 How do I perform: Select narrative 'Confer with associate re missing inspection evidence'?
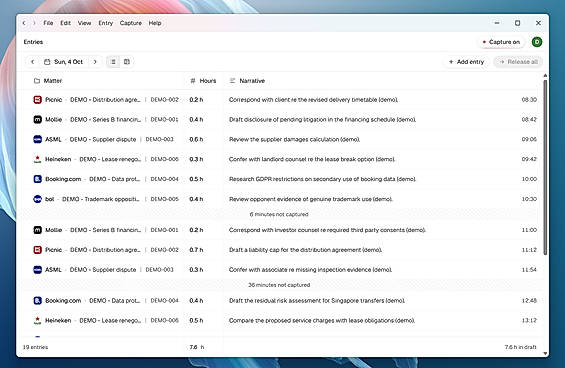(x=311, y=270)
